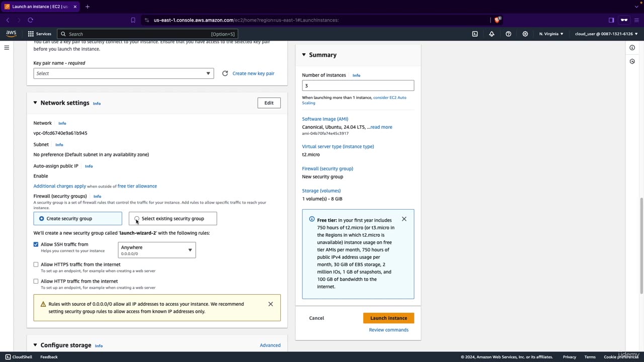Open Virtual server type summary link
The image size is (644, 362).
point(338,147)
